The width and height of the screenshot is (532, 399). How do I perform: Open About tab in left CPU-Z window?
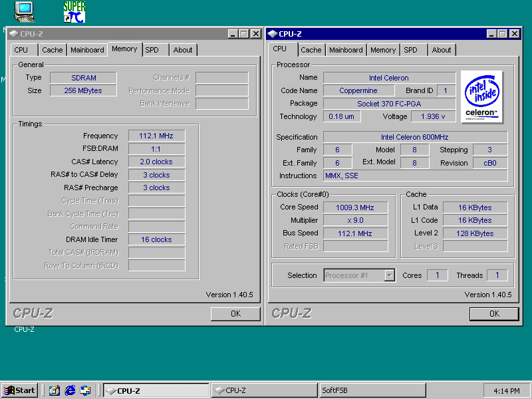click(x=183, y=50)
